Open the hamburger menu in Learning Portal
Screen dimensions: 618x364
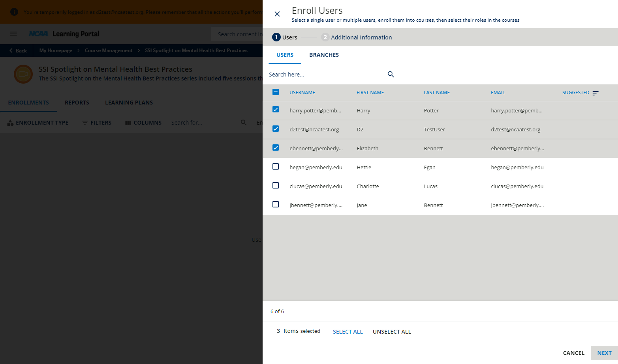pos(13,34)
